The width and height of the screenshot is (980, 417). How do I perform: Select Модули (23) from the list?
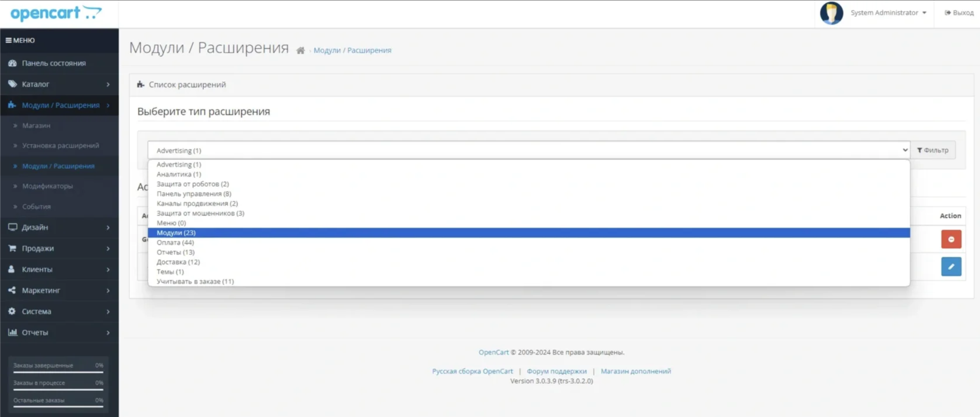click(176, 233)
